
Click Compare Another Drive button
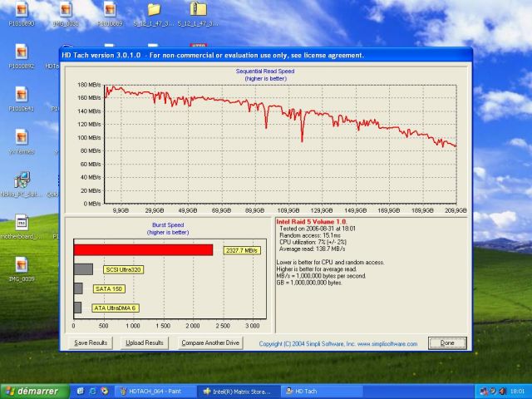210,343
